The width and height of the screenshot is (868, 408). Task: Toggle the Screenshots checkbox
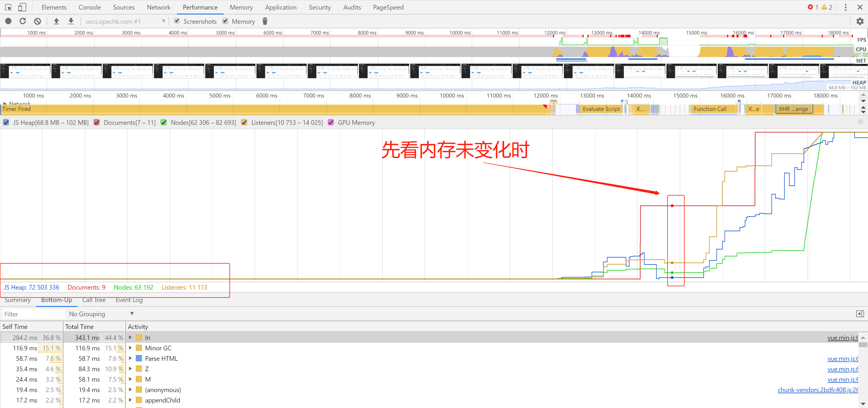pos(177,21)
